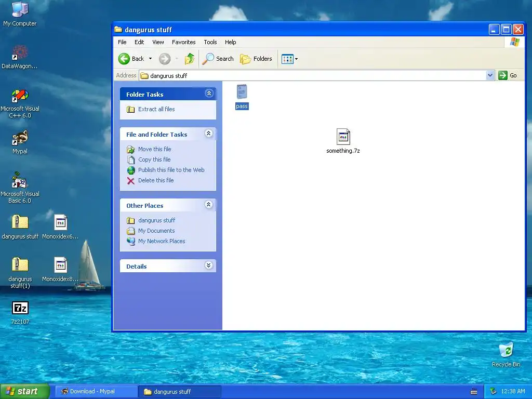Collapse the Other Places panel
Viewport: 532px width, 399px height.
pos(209,204)
